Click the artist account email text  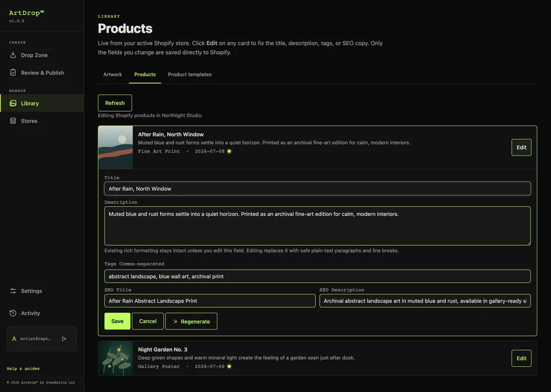click(35, 339)
